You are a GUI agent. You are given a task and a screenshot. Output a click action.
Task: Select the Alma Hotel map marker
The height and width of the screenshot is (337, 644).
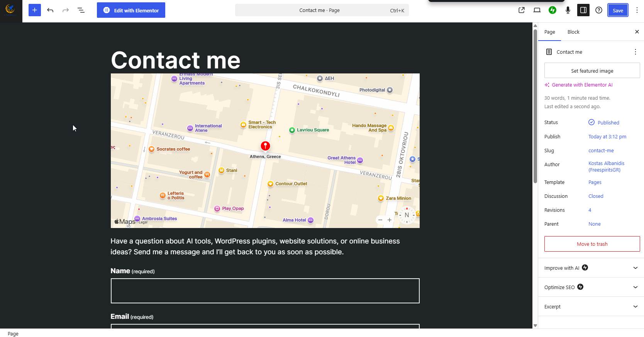pos(310,220)
